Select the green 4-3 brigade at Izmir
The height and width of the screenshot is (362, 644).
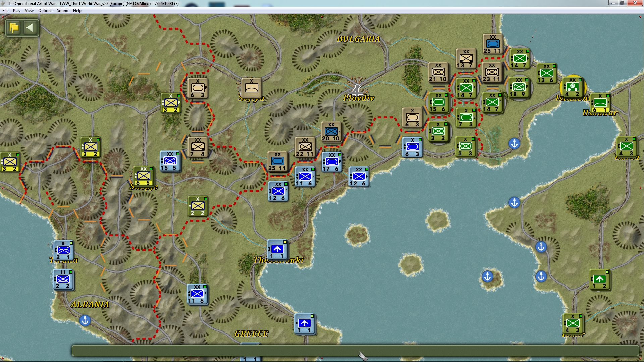(573, 323)
